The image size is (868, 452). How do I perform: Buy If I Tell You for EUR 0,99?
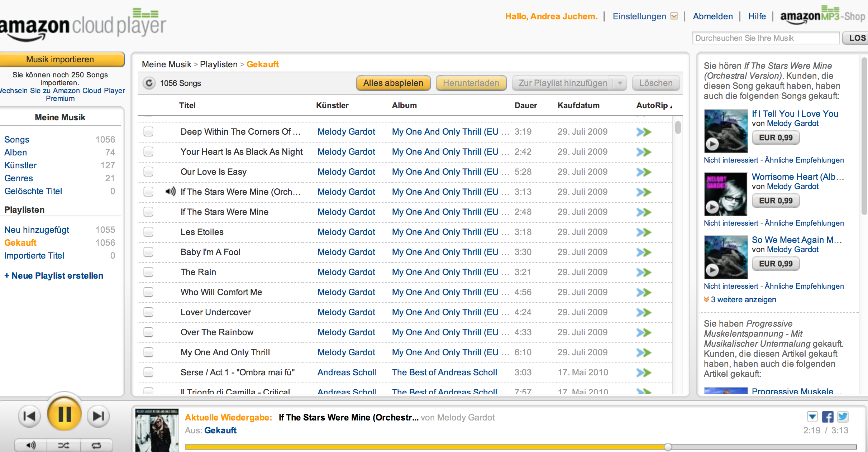point(776,138)
